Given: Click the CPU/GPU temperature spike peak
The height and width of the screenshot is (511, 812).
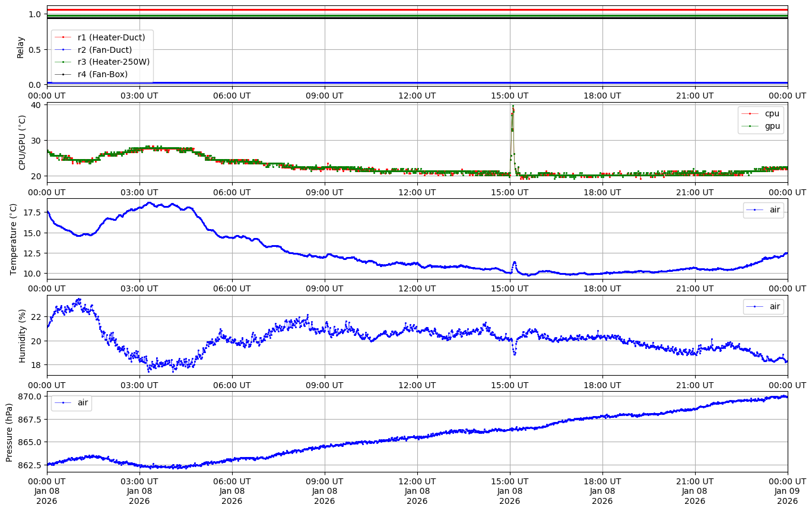Looking at the screenshot, I should tap(513, 107).
